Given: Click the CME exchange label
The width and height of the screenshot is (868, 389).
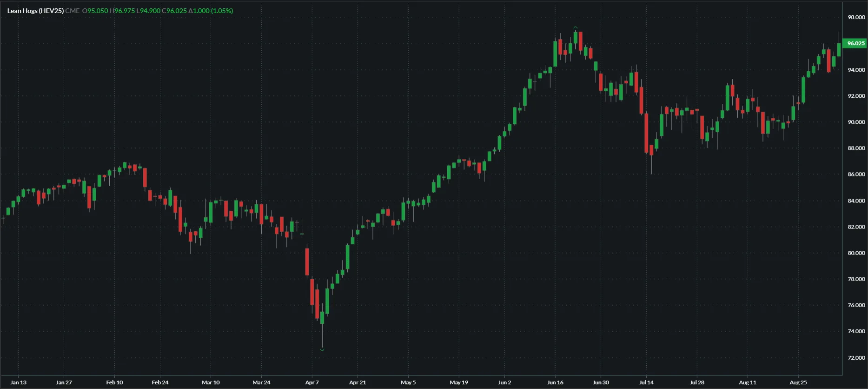Looking at the screenshot, I should coord(73,11).
